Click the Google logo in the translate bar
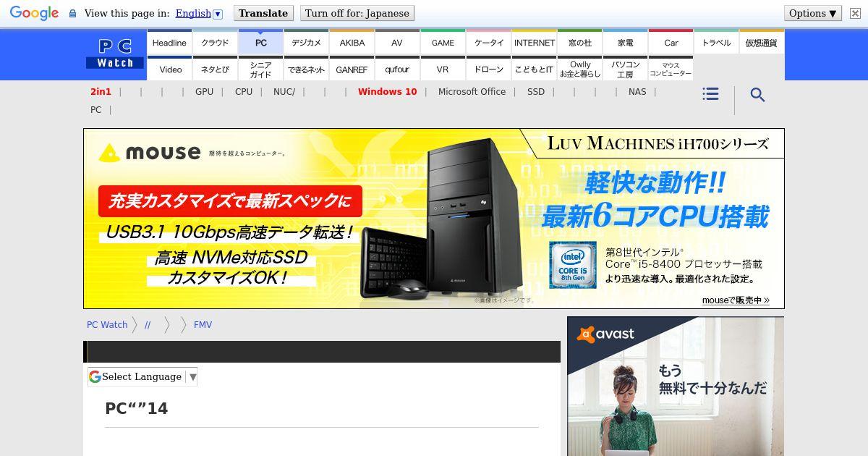868x456 pixels. coord(34,13)
